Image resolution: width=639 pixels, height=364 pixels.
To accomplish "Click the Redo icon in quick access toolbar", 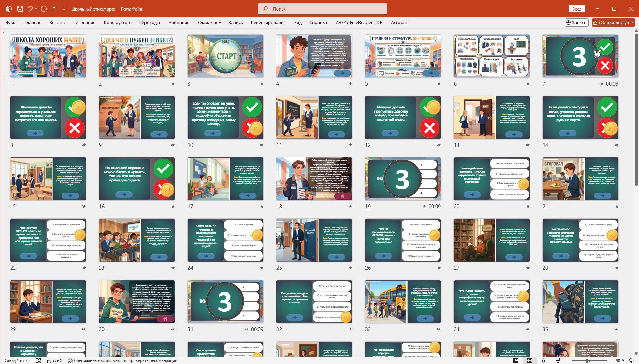I will pyautogui.click(x=44, y=9).
